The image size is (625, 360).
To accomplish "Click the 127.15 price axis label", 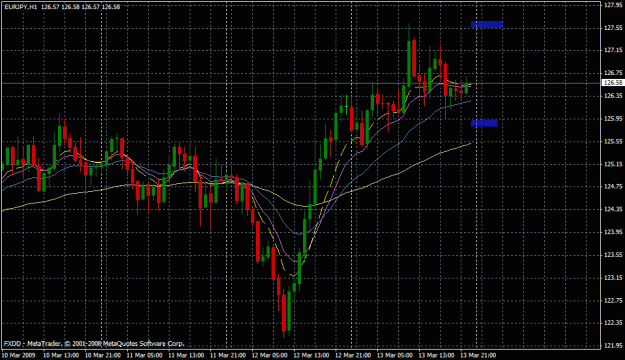I will pos(613,50).
